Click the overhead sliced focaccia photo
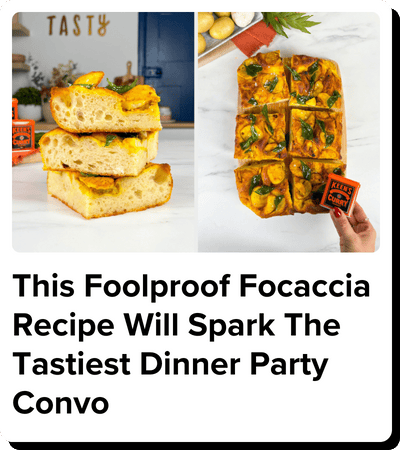The width and height of the screenshot is (400, 450). (x=289, y=132)
